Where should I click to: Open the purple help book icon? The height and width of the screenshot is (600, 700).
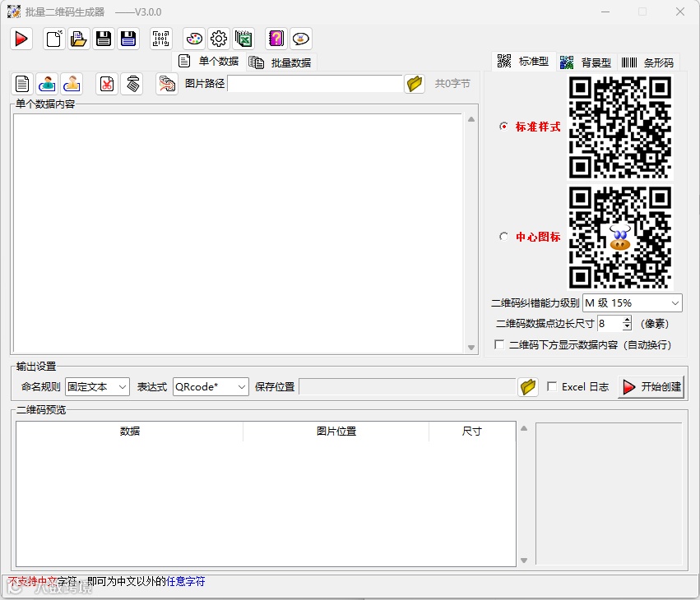click(x=276, y=39)
